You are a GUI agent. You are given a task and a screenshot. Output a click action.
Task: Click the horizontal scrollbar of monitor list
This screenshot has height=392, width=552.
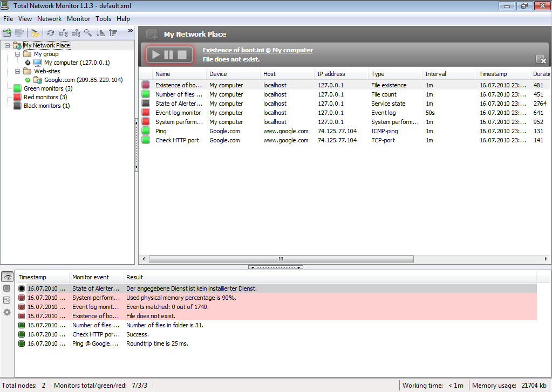point(281,259)
